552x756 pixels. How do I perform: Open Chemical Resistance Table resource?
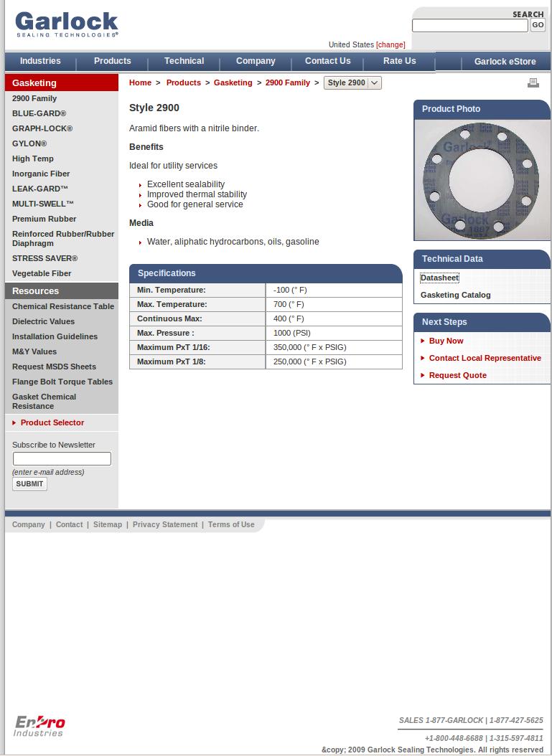coord(63,306)
